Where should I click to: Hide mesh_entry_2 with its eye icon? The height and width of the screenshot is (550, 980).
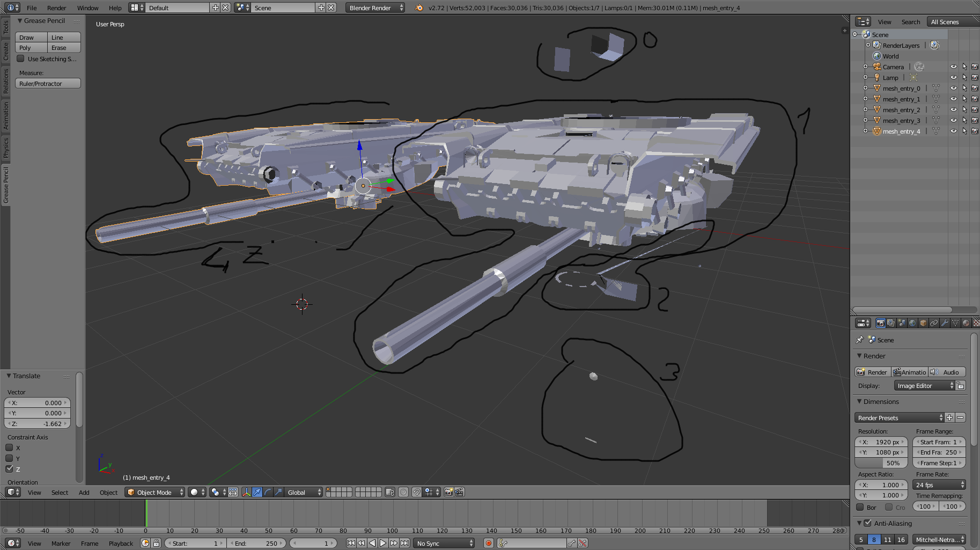tap(953, 109)
